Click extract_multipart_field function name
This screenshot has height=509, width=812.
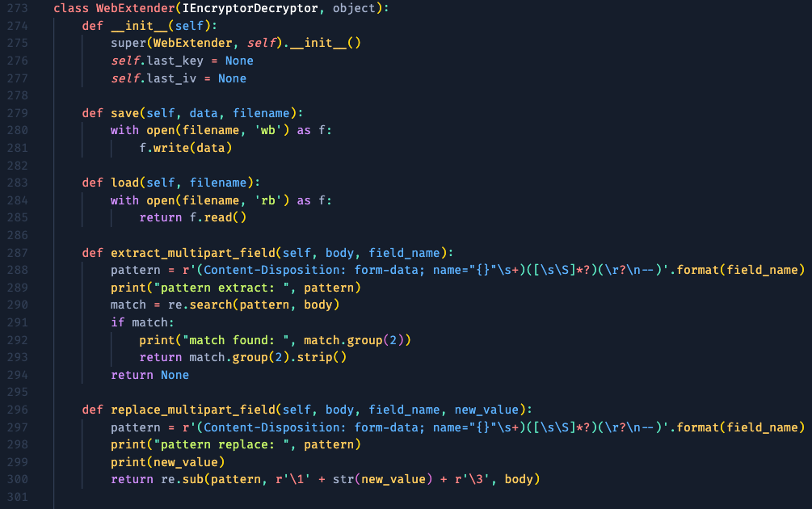(x=193, y=253)
